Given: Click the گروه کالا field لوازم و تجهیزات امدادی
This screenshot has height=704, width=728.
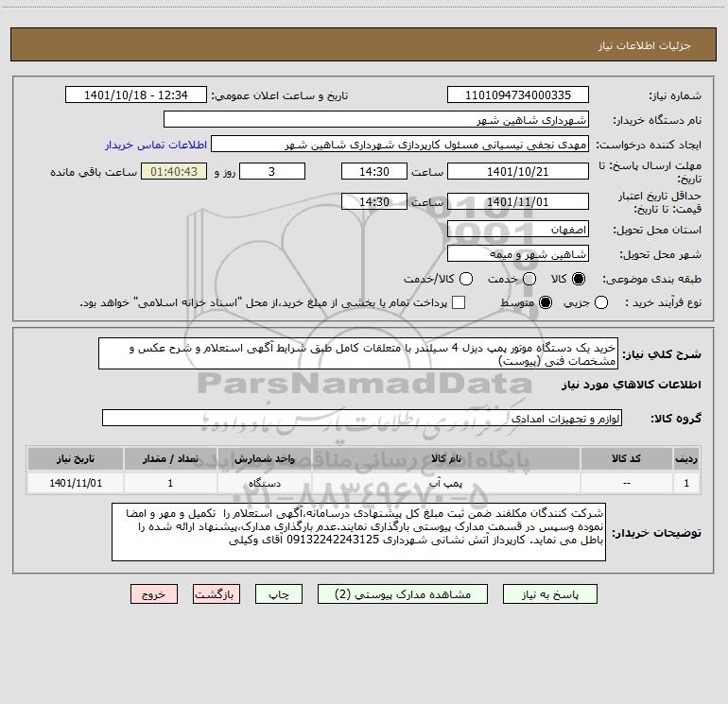Looking at the screenshot, I should click(x=362, y=418).
